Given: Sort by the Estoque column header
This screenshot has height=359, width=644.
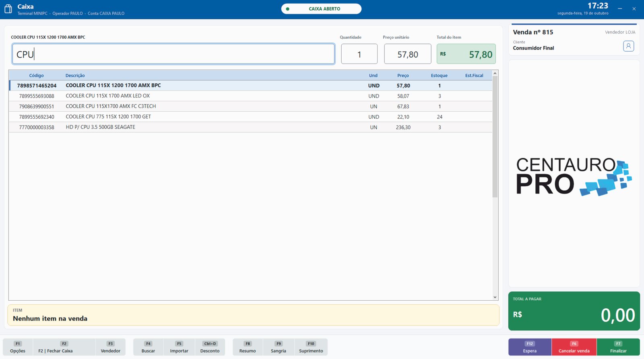Looking at the screenshot, I should pyautogui.click(x=439, y=76).
